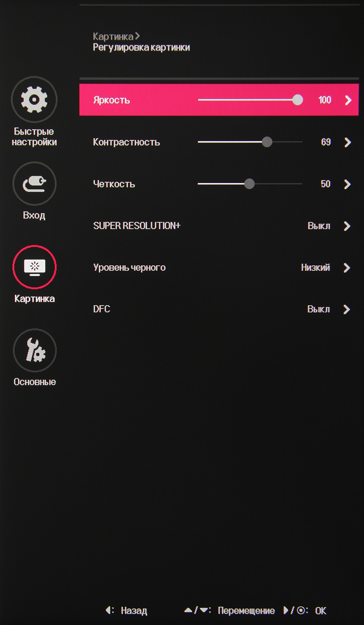Open the Основные wrench icon
This screenshot has width=364, height=625.
coord(35,350)
